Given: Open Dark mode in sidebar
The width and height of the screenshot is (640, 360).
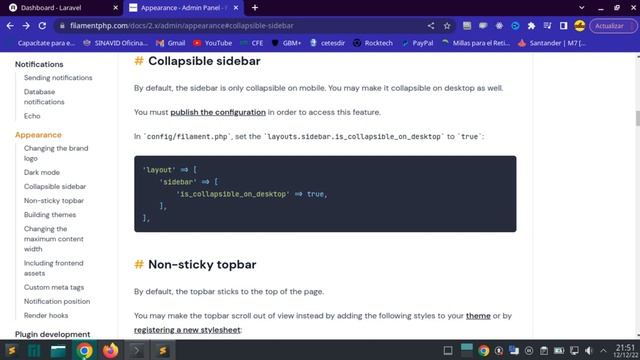Looking at the screenshot, I should (42, 172).
